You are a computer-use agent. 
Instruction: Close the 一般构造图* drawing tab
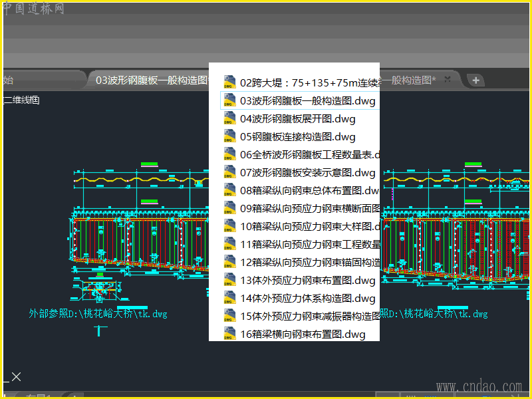pos(448,79)
